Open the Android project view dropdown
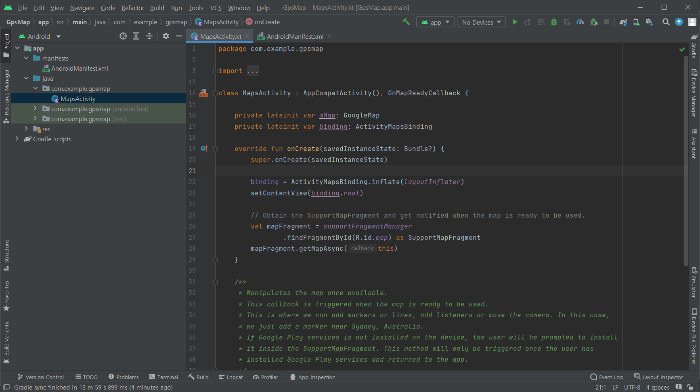This screenshot has height=392, width=700. click(x=39, y=36)
